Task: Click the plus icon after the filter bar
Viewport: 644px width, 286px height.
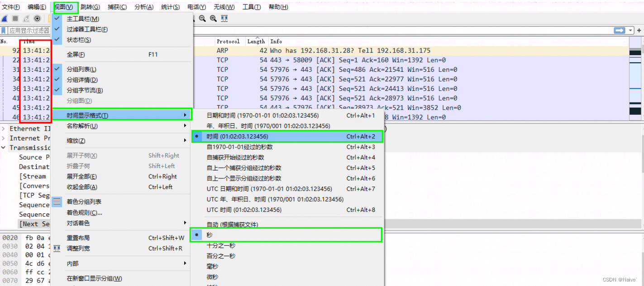Action: 639,30
